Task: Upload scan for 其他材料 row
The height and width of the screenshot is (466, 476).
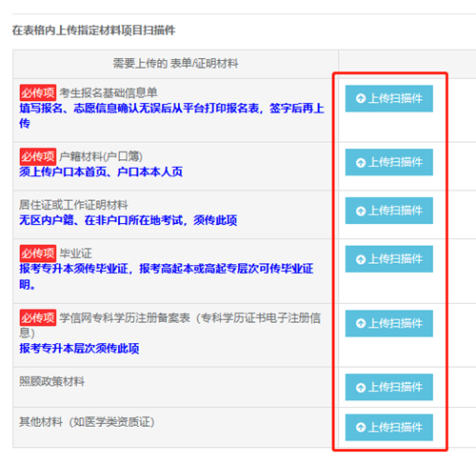Action: point(389,427)
